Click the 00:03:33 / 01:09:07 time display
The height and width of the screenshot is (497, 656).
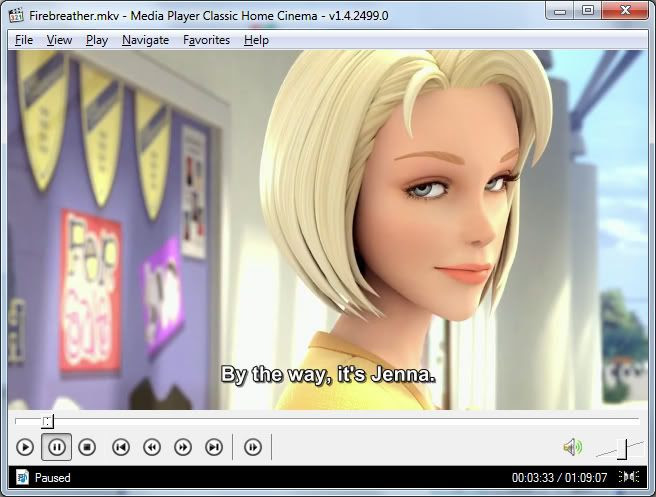(559, 478)
